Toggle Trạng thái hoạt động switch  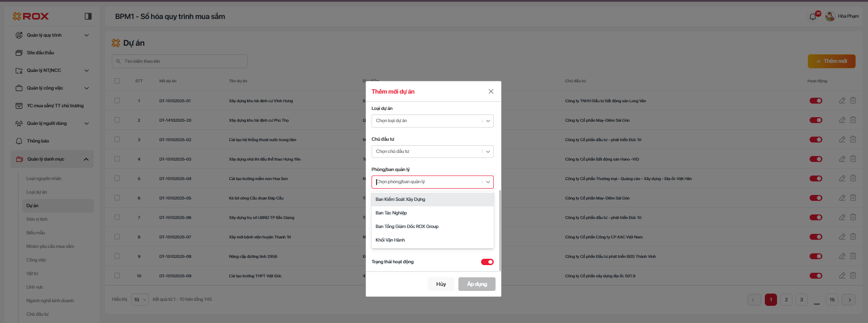tap(487, 262)
